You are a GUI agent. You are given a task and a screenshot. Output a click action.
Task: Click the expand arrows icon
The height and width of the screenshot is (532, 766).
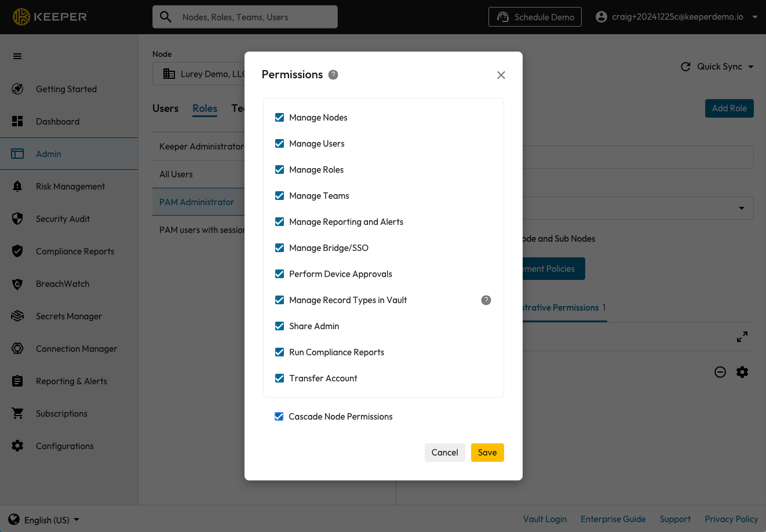(742, 337)
